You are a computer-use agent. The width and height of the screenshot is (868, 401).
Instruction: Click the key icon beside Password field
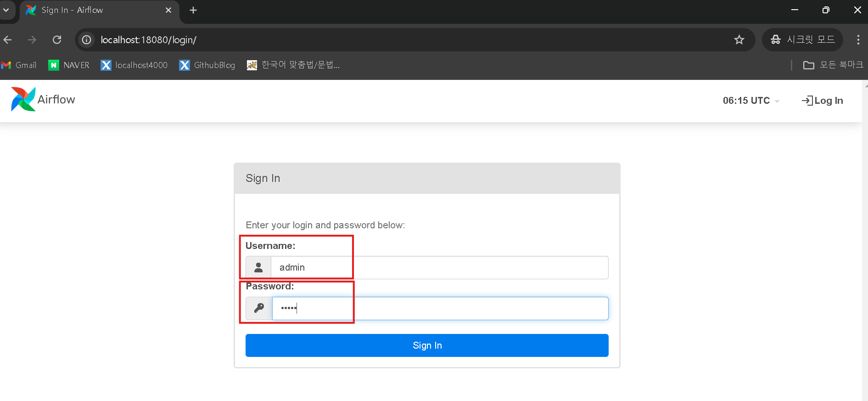pos(259,308)
